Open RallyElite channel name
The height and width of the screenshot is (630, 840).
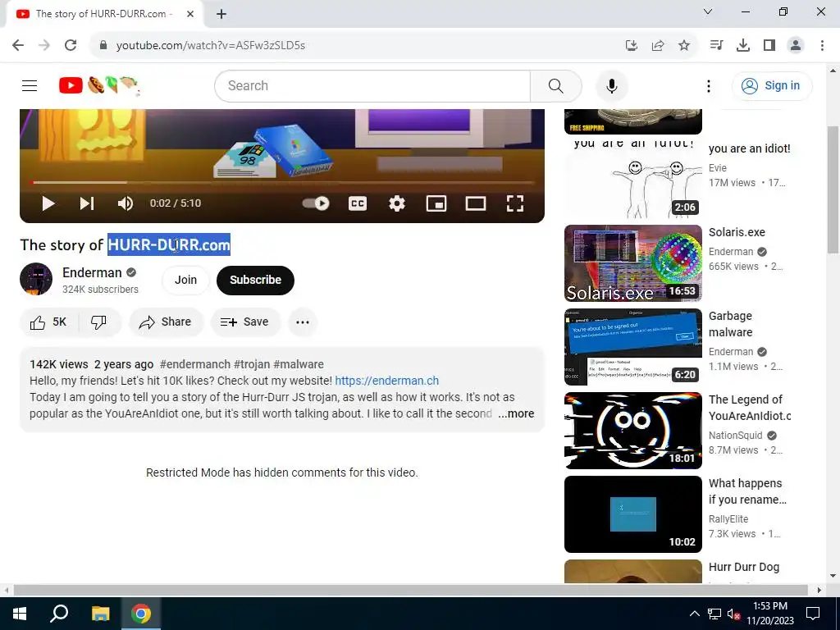click(728, 519)
